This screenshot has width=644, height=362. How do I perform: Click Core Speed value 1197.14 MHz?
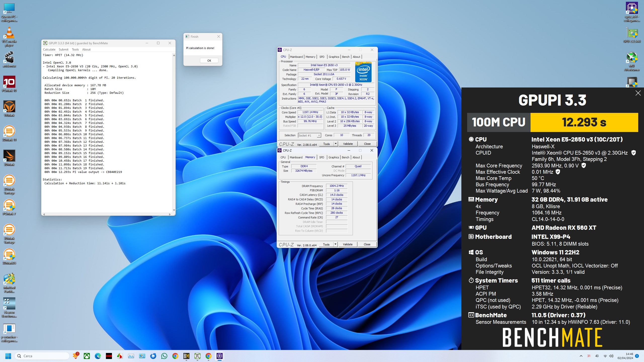click(310, 112)
